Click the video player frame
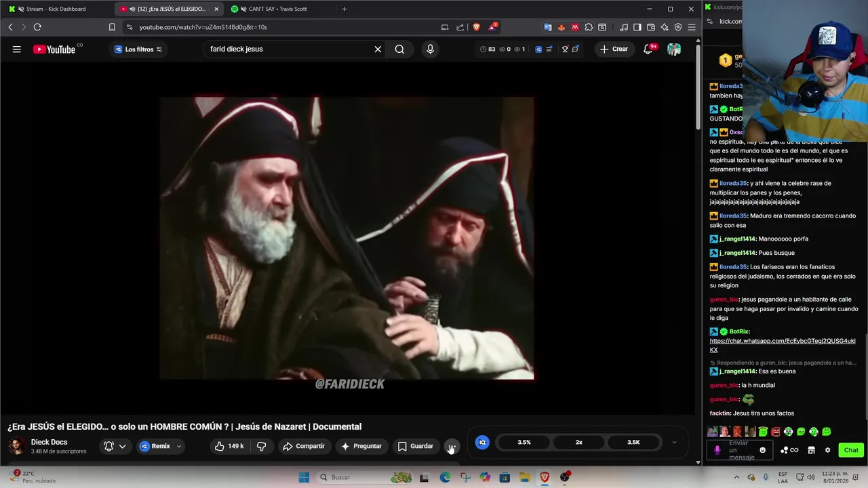 [347, 238]
